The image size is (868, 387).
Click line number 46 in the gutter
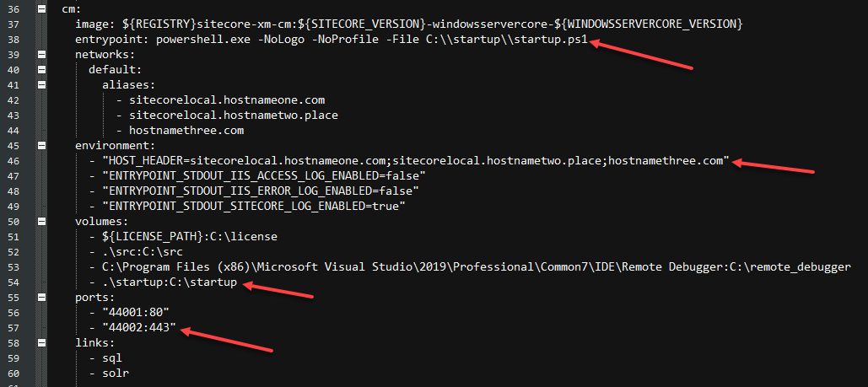(x=13, y=161)
